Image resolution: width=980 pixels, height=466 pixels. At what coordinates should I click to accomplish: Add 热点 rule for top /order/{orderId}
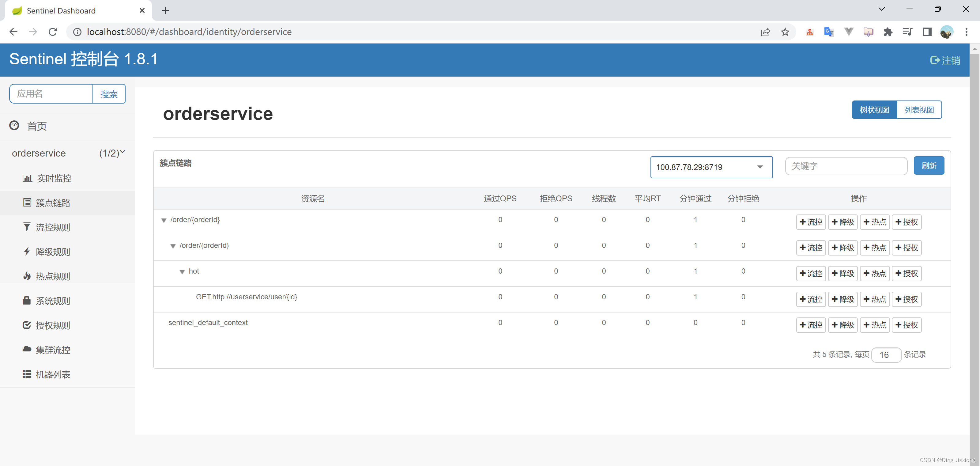875,222
